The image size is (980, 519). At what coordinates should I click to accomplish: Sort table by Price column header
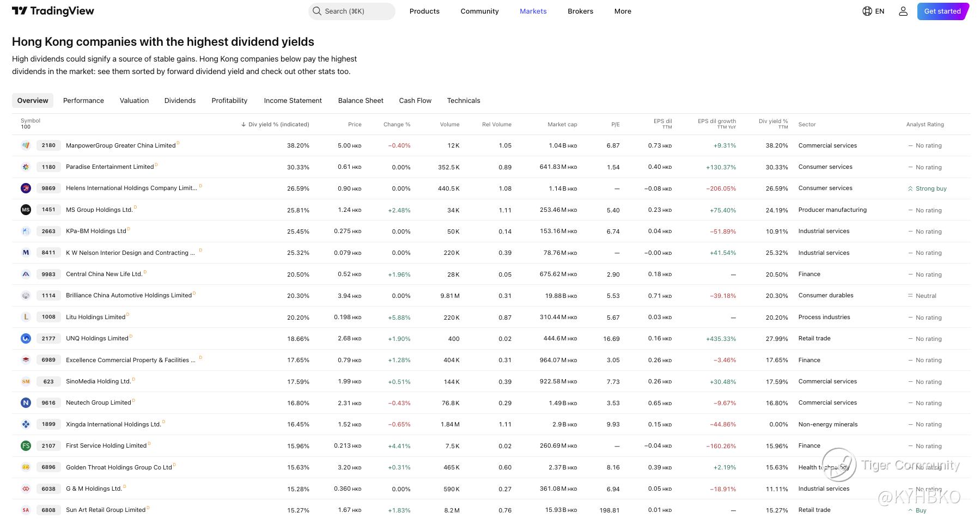pos(355,124)
